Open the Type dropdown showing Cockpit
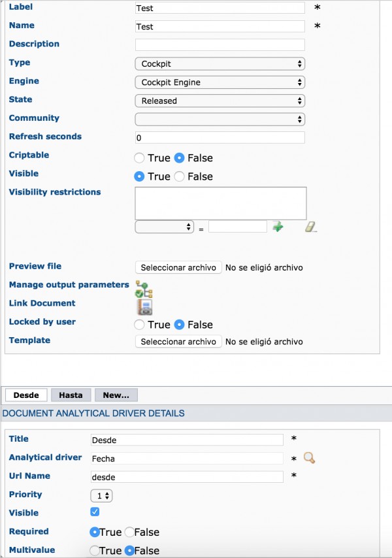 (220, 64)
